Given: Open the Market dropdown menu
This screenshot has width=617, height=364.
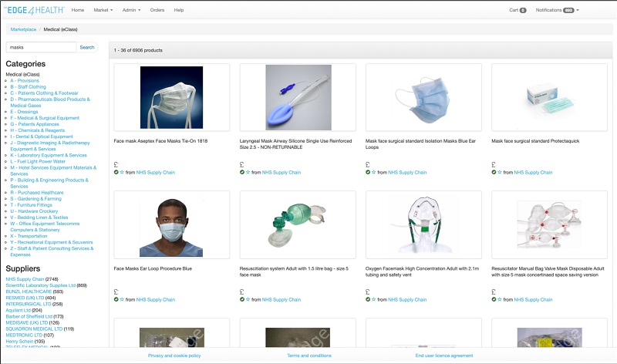Looking at the screenshot, I should click(x=103, y=10).
